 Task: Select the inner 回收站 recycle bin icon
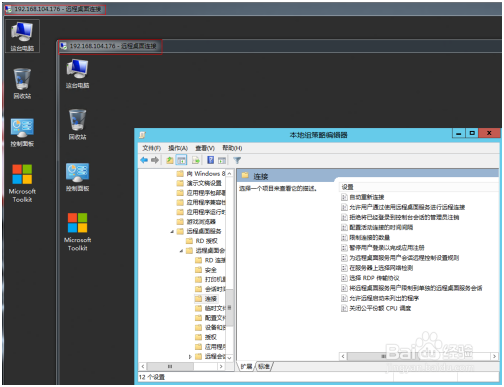[77, 124]
